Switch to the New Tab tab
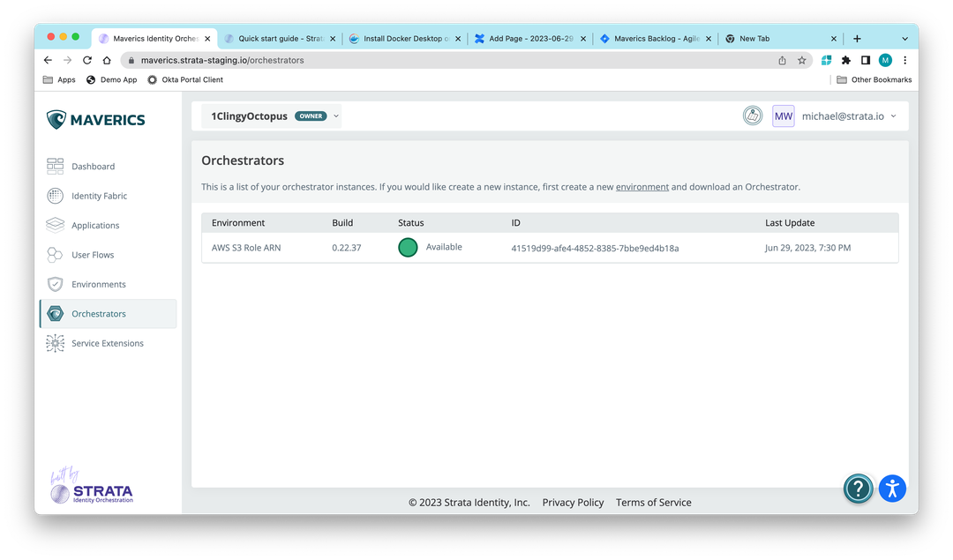 (x=780, y=38)
